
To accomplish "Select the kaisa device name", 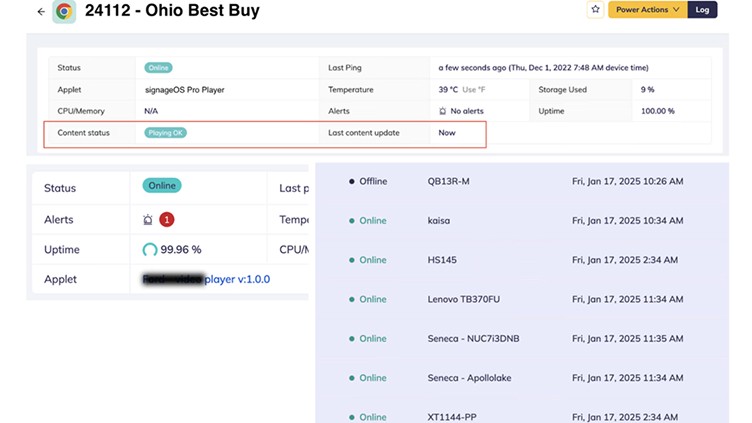I will [438, 221].
